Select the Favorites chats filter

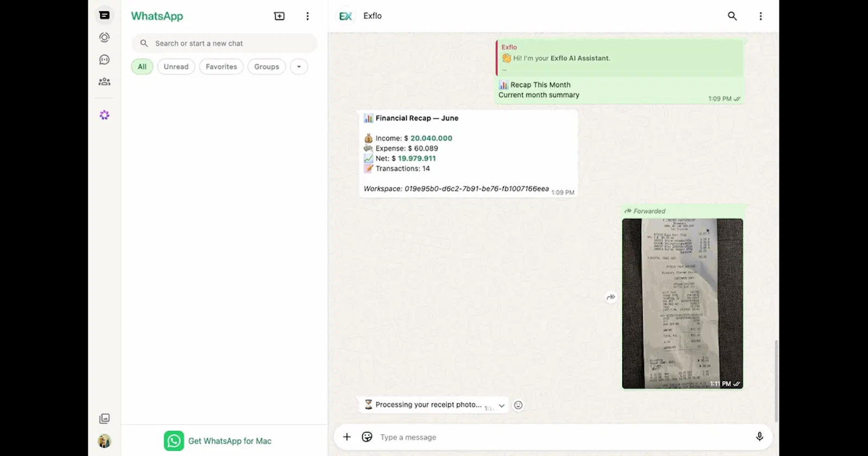pyautogui.click(x=221, y=67)
